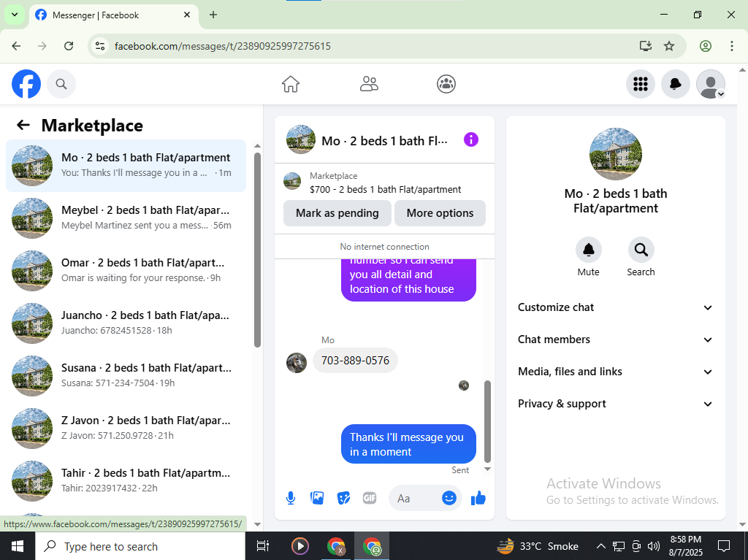Open the Omar conversation
The width and height of the screenshot is (748, 560).
[x=126, y=270]
